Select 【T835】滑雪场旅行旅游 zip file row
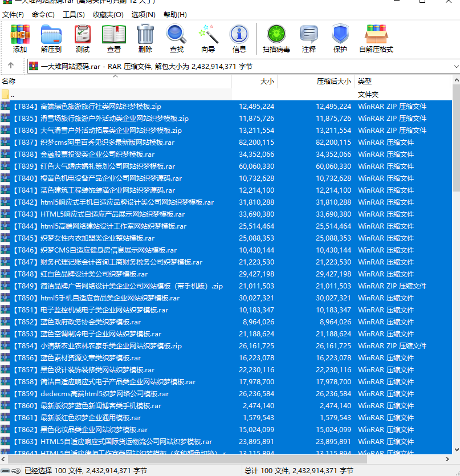Image resolution: width=460 pixels, height=476 pixels. click(x=226, y=119)
